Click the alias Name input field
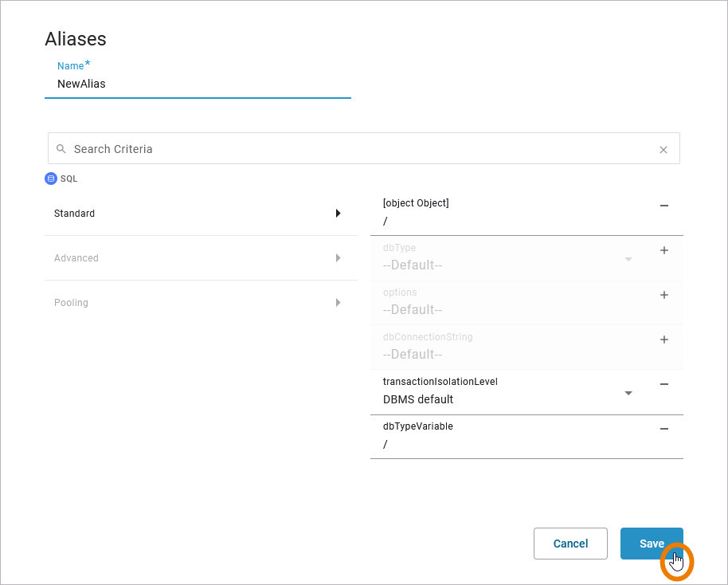The image size is (728, 585). tap(198, 84)
